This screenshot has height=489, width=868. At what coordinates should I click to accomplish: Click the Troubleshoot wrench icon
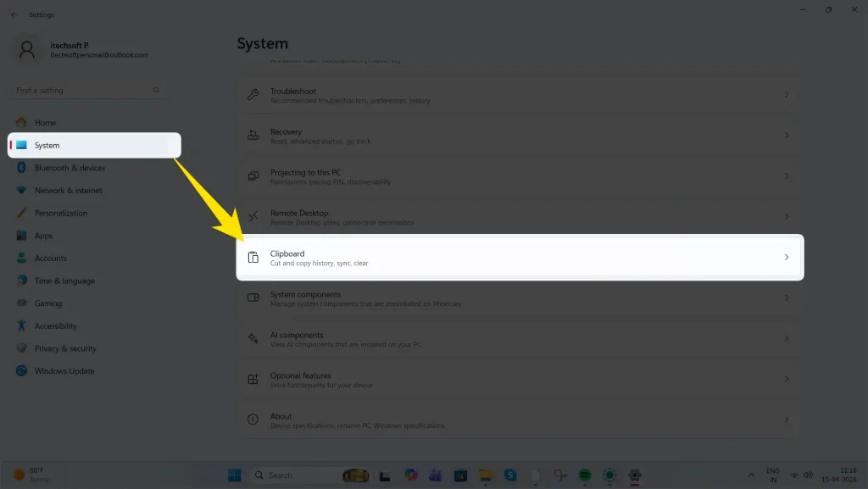pyautogui.click(x=251, y=94)
